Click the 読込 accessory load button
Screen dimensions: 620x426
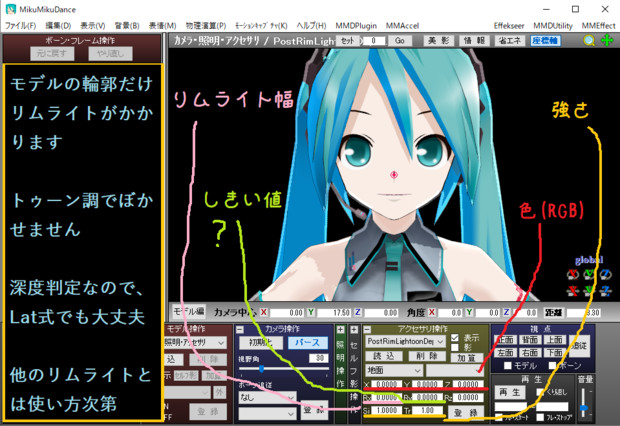(x=384, y=356)
